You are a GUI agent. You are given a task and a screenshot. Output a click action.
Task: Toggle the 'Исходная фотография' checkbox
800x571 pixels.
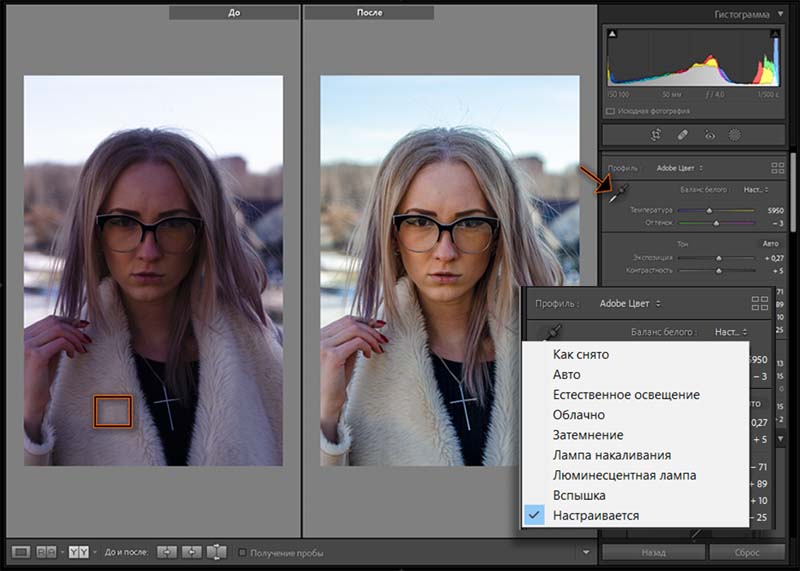pos(611,111)
